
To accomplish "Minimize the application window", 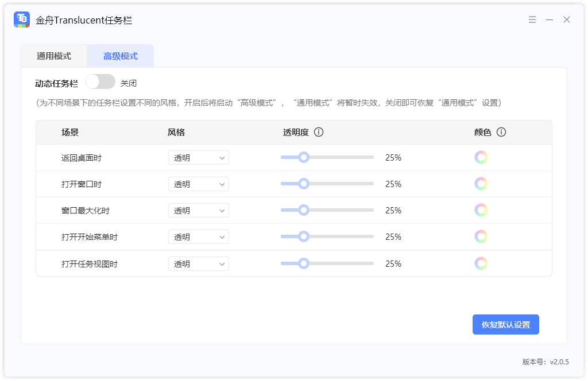I will [550, 20].
